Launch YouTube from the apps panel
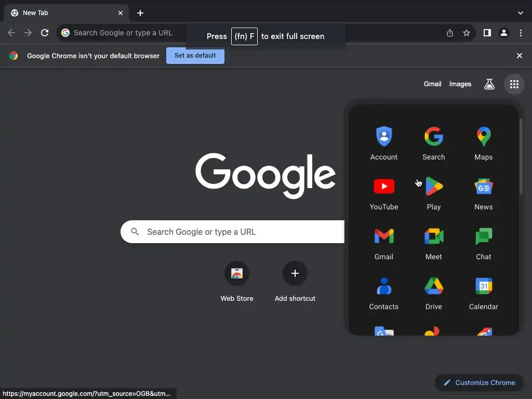This screenshot has height=399, width=532. pyautogui.click(x=384, y=193)
